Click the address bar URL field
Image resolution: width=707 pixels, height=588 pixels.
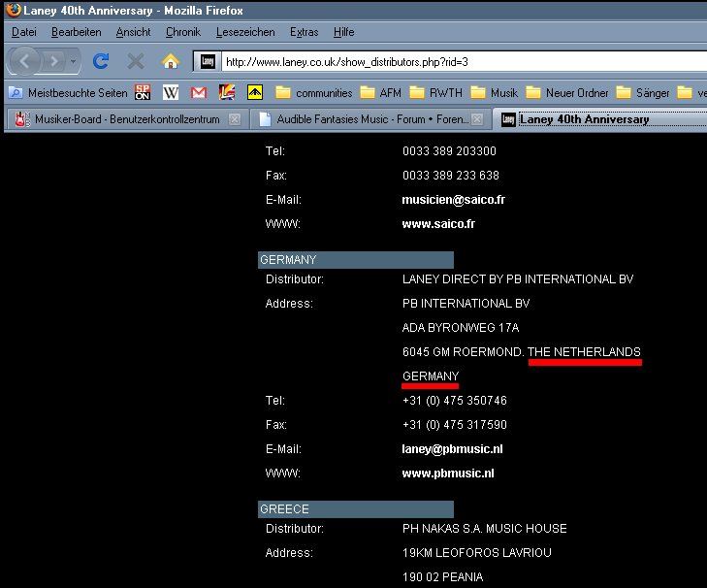coord(464,61)
